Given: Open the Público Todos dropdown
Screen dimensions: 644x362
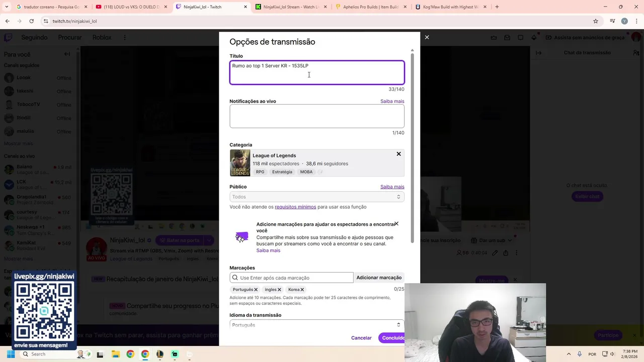Looking at the screenshot, I should [x=317, y=197].
